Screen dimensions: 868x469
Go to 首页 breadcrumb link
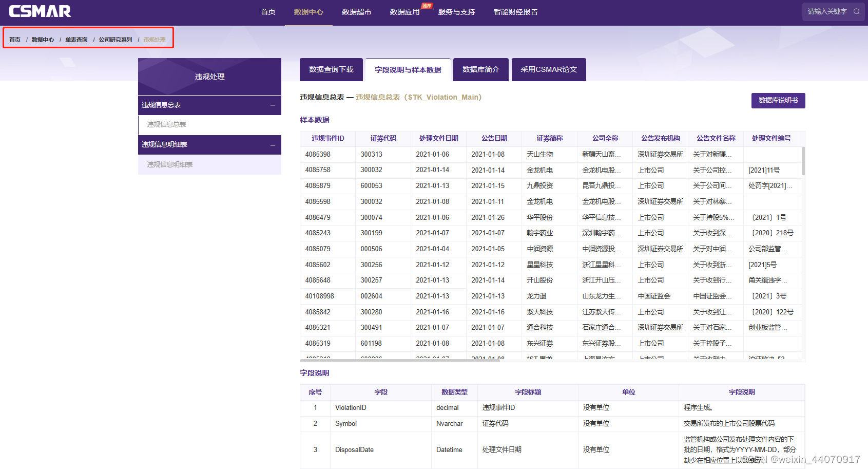[15, 40]
